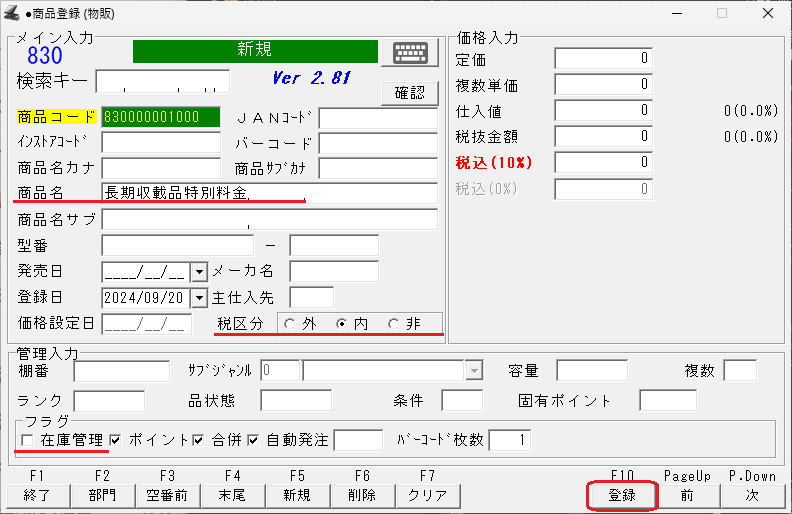Screen dimensions: 792x514
Task: Choose the 非 tax category option
Action: pyautogui.click(x=393, y=323)
